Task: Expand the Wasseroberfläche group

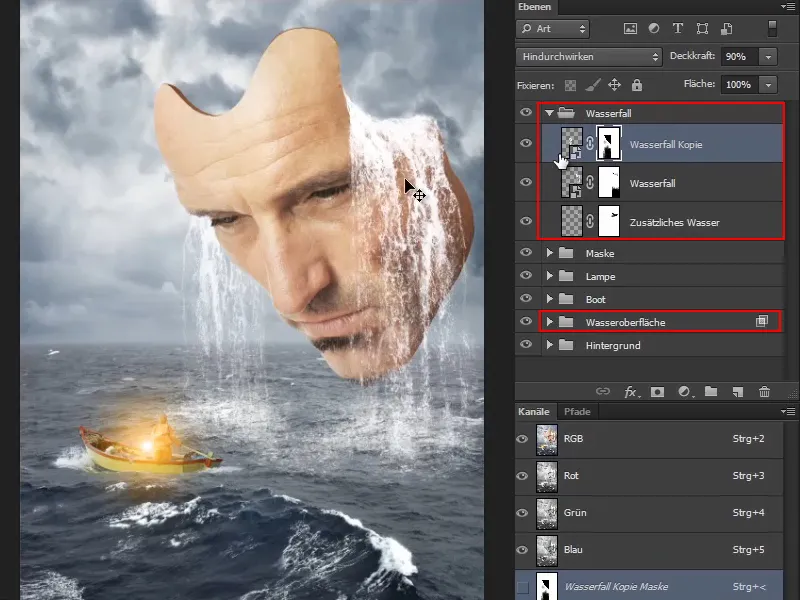Action: coord(549,321)
